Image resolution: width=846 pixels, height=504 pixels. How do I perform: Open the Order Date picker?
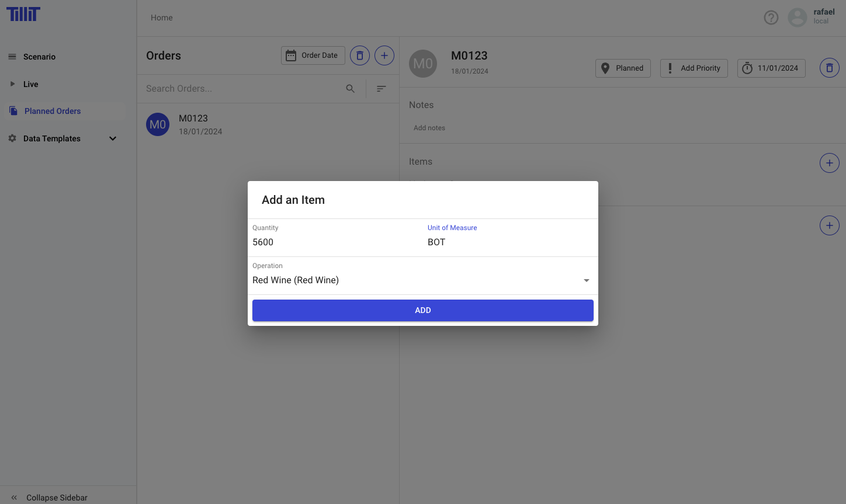[313, 55]
